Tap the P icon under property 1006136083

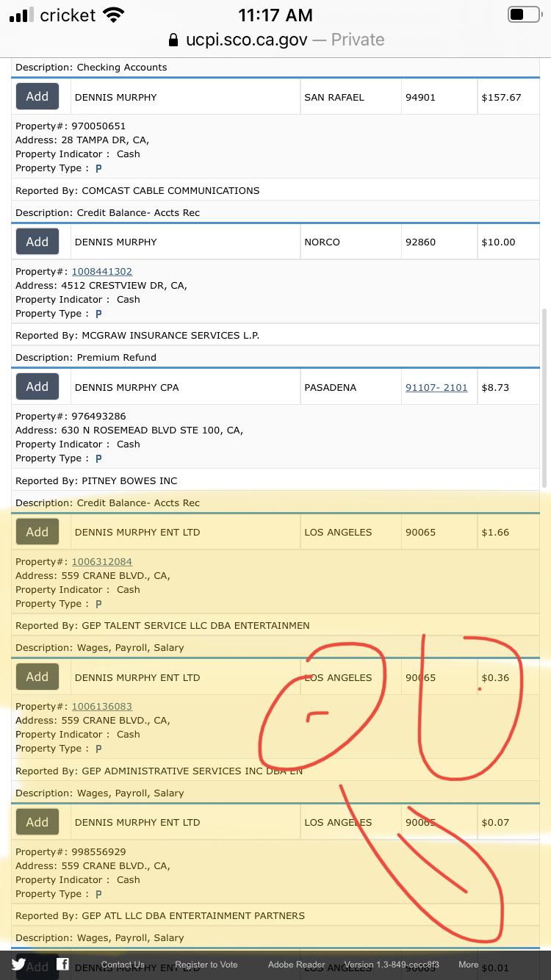click(x=98, y=749)
